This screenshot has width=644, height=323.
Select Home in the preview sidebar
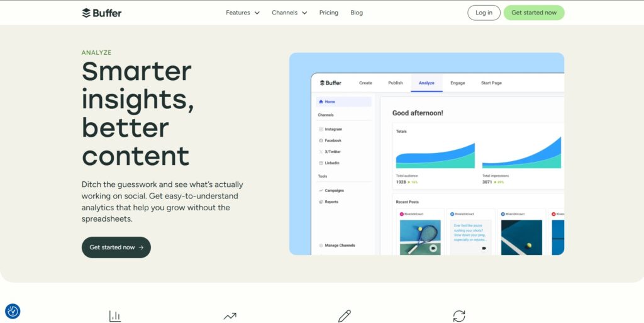coord(344,101)
